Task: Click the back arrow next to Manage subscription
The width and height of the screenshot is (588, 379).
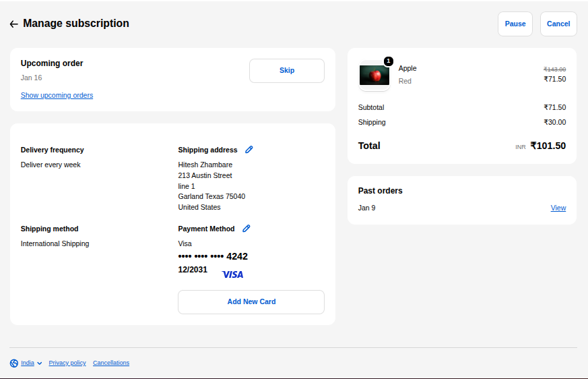Action: click(13, 24)
